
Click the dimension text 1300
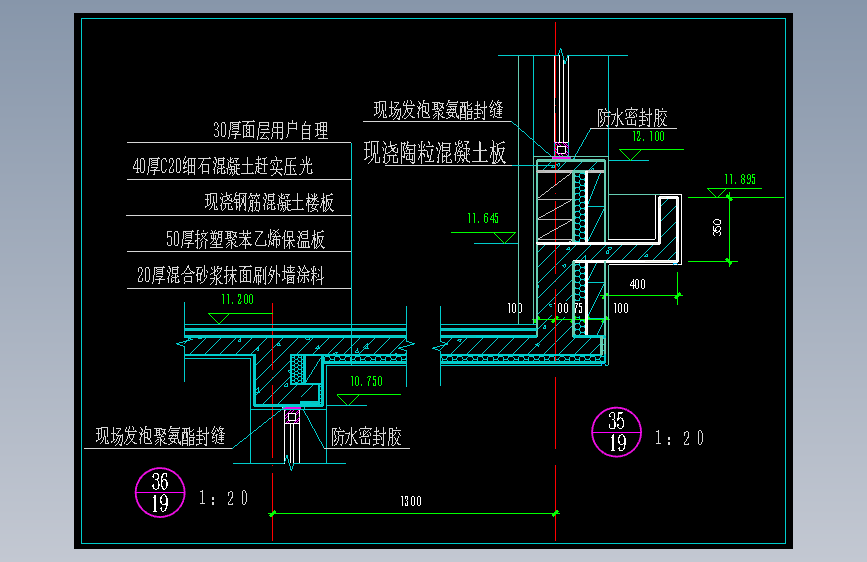click(411, 501)
